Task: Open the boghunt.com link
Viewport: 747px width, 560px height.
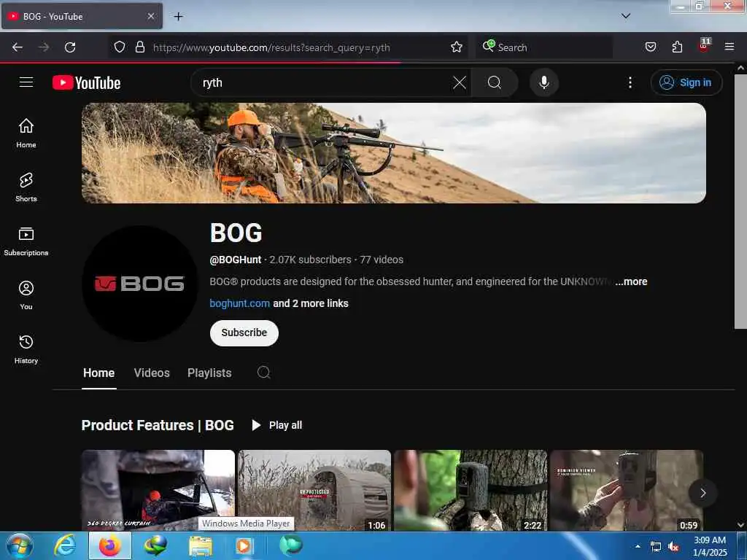Action: pos(239,303)
